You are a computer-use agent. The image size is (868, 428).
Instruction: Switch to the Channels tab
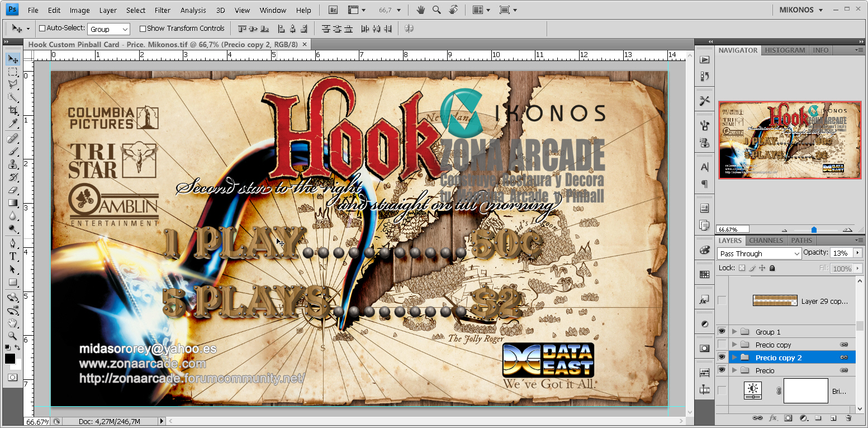[766, 240]
